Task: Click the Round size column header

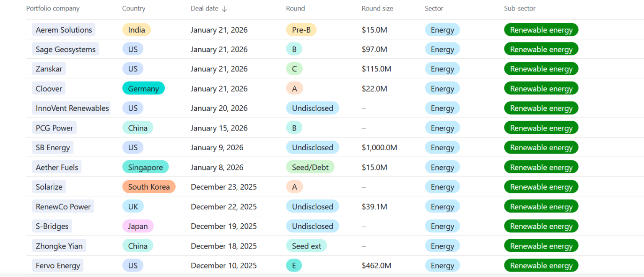Action: pyautogui.click(x=377, y=8)
